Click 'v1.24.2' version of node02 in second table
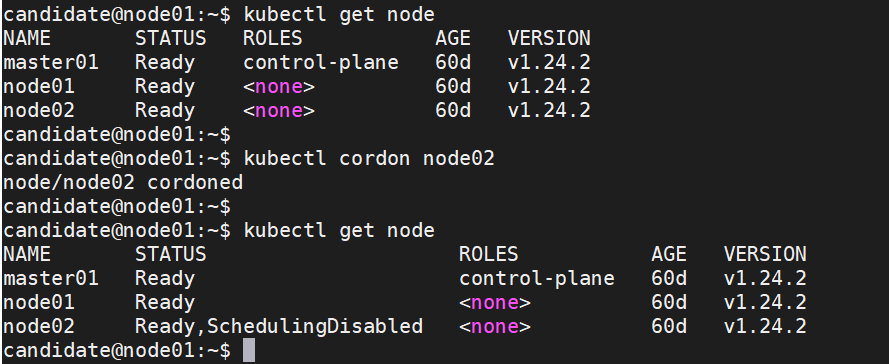889x364 pixels. [x=765, y=327]
